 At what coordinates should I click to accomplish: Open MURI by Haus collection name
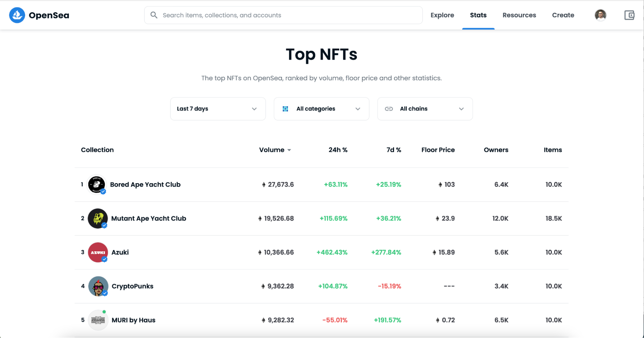point(133,320)
